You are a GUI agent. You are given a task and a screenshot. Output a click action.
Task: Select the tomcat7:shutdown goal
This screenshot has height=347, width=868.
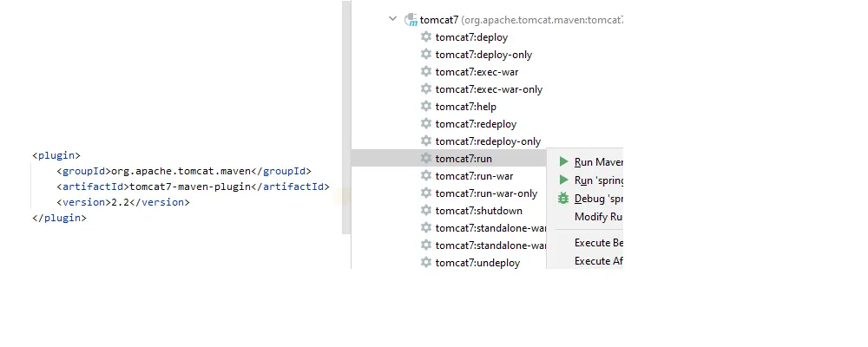[479, 211]
